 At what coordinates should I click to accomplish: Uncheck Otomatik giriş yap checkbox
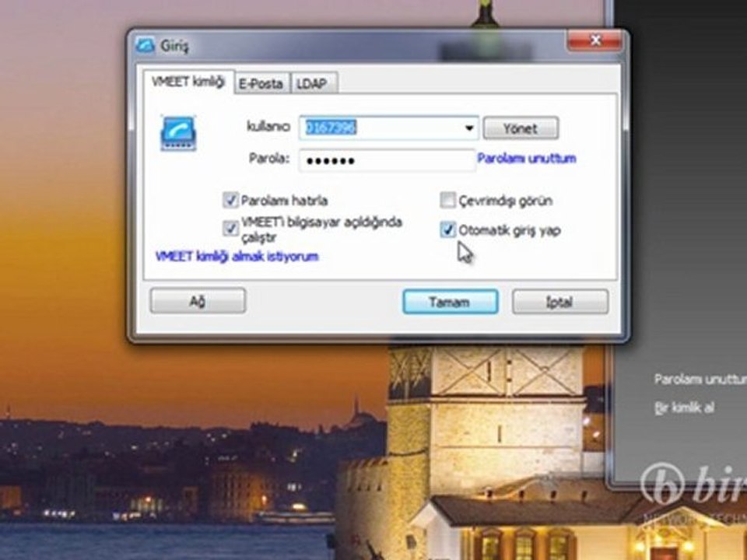tap(448, 230)
